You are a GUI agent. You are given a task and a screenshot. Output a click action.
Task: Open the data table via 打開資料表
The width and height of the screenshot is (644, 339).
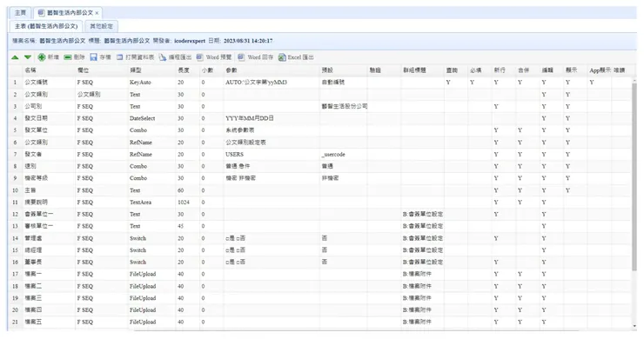pos(135,57)
